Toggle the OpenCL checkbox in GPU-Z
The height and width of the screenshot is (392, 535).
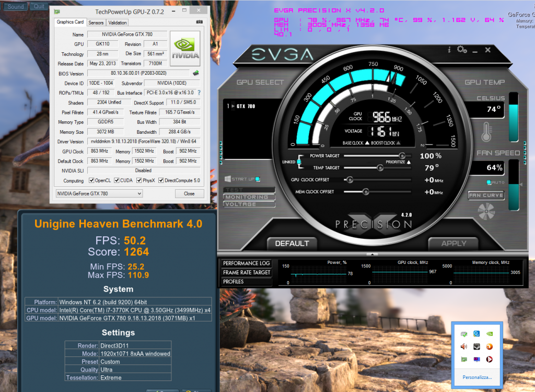(x=92, y=181)
